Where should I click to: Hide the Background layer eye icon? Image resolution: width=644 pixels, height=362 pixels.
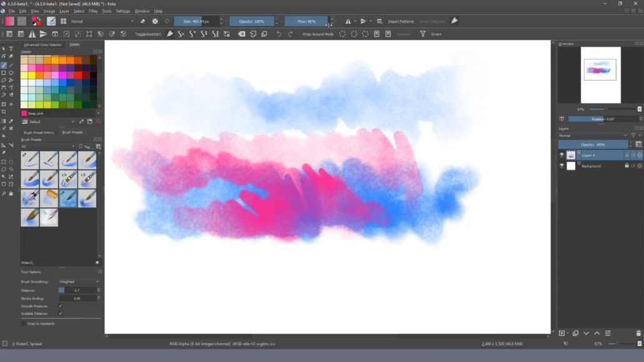(x=561, y=166)
